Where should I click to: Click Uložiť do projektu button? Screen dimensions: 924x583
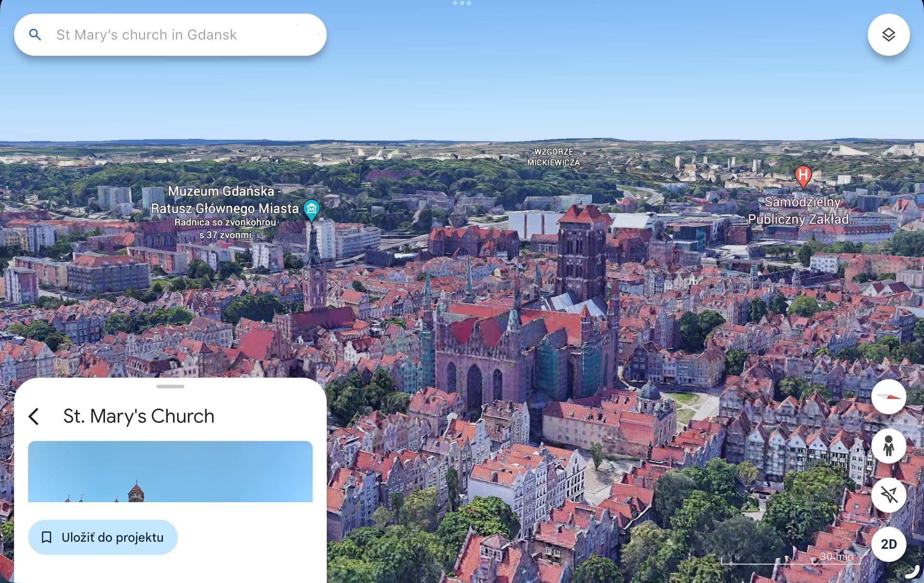click(x=103, y=537)
